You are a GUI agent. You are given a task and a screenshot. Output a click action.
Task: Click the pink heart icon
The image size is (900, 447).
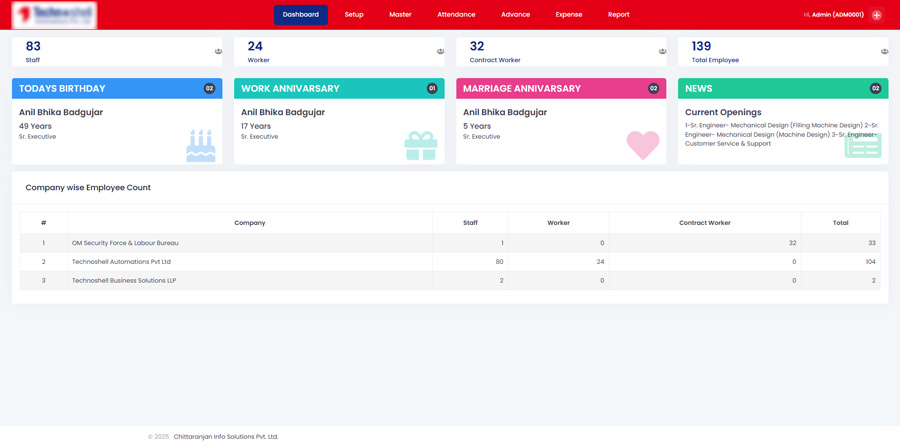click(643, 145)
